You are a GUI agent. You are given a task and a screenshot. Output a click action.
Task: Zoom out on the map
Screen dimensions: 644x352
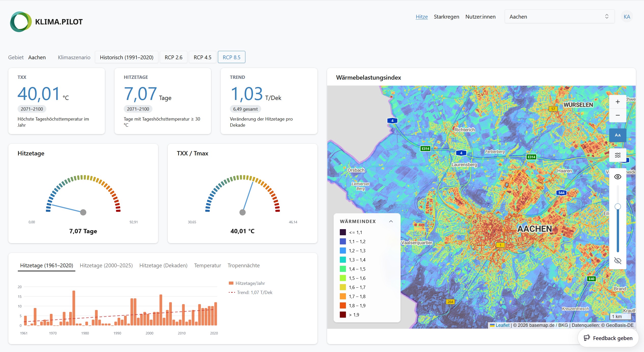point(618,115)
